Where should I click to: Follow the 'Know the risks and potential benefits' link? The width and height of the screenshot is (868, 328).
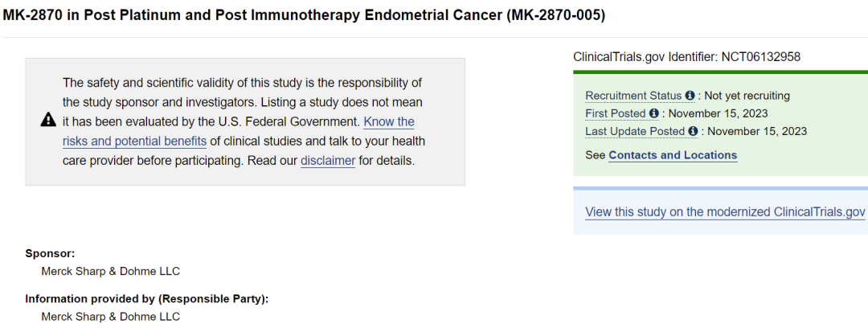[239, 131]
